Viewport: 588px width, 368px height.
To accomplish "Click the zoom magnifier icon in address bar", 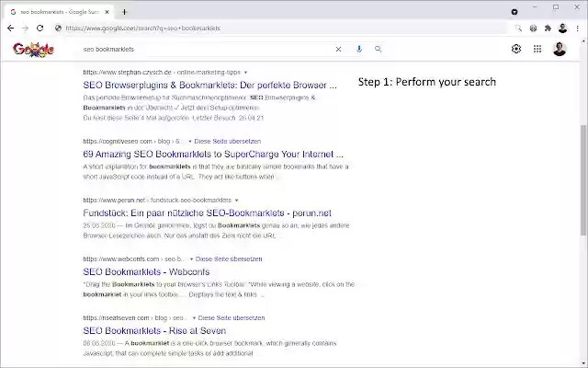I will pos(518,29).
